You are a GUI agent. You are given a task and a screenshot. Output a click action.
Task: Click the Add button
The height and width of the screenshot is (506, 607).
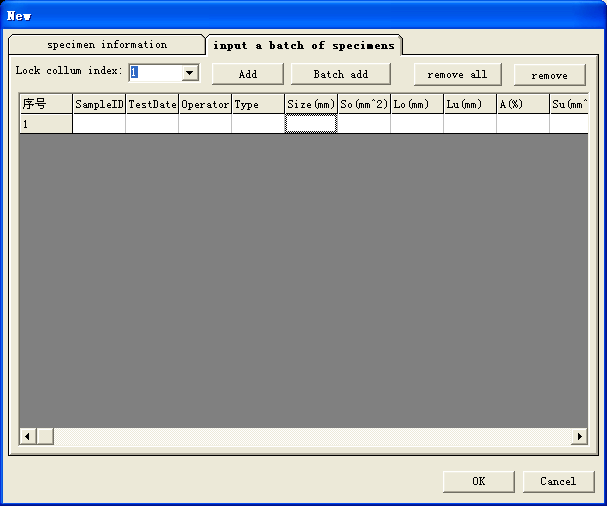tap(248, 75)
